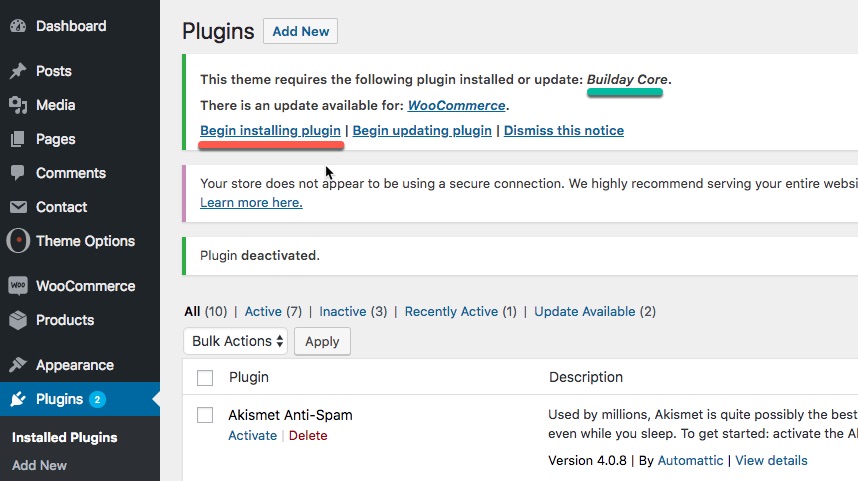Click the Posts pushpin icon

click(18, 71)
